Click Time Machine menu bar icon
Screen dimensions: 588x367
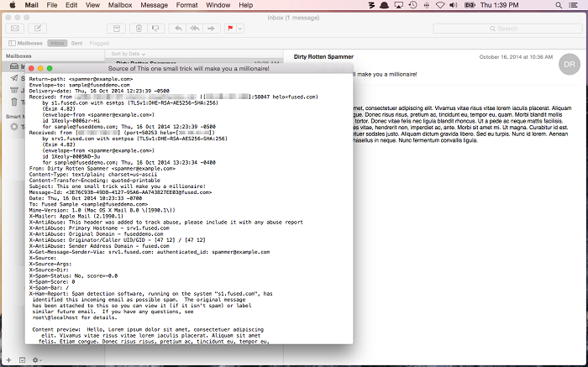coord(413,5)
